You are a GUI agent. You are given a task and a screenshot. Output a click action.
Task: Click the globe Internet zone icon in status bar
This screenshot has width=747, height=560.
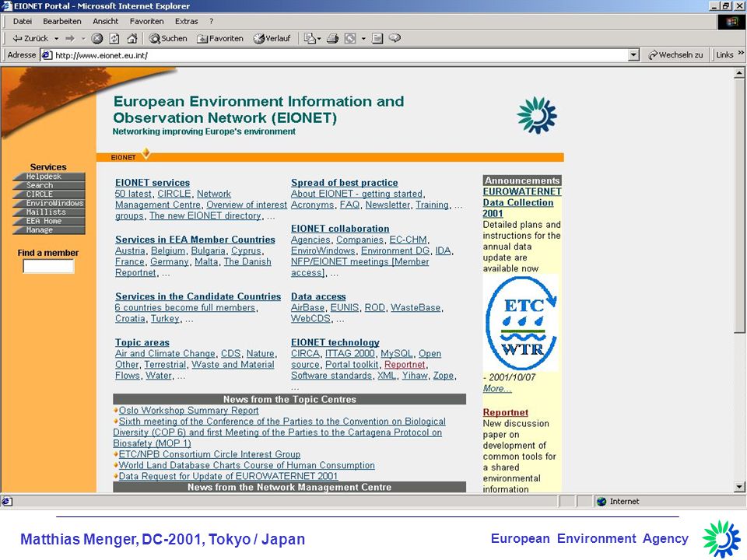601,502
